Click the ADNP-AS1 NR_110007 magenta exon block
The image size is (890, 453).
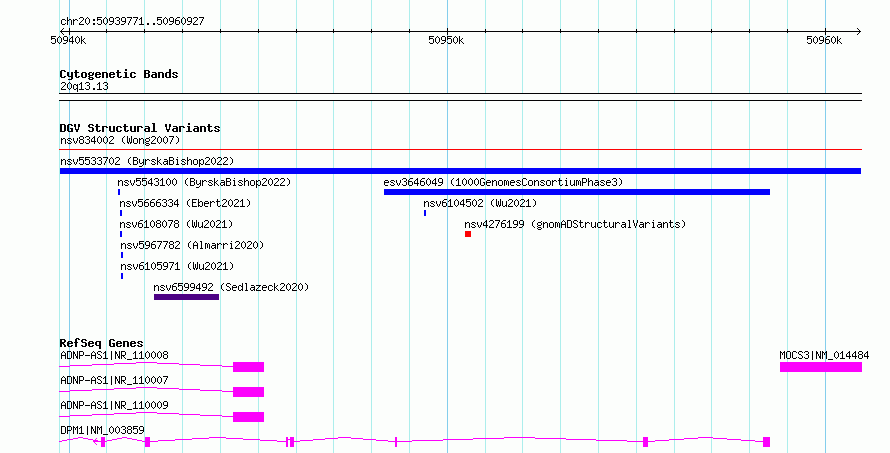coord(249,392)
